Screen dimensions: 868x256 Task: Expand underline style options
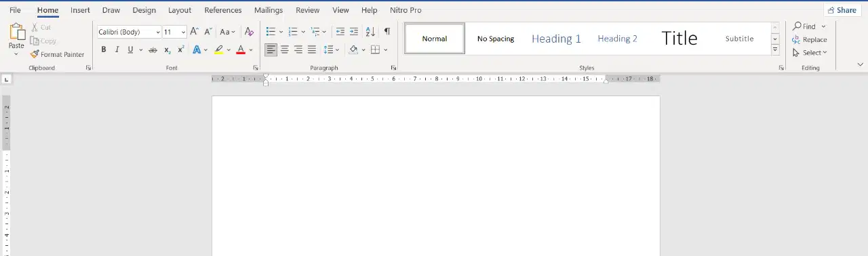click(141, 49)
